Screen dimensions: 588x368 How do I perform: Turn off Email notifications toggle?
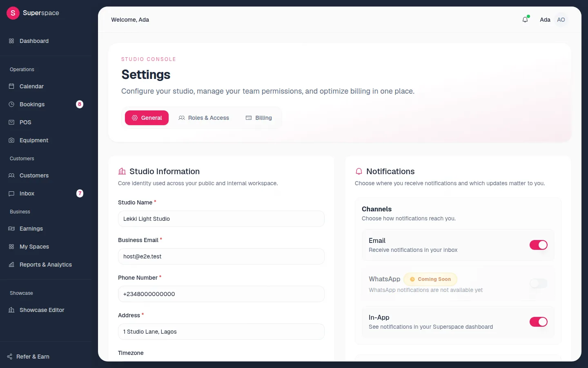pyautogui.click(x=539, y=245)
